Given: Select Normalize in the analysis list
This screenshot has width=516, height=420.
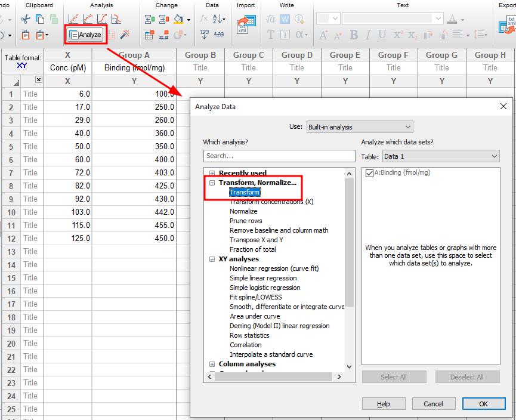Looking at the screenshot, I should (243, 211).
